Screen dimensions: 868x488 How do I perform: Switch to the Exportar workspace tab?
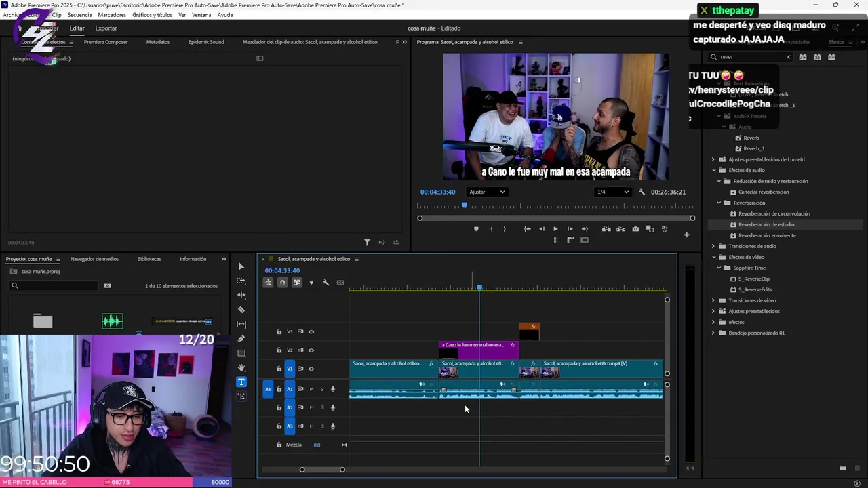point(106,28)
